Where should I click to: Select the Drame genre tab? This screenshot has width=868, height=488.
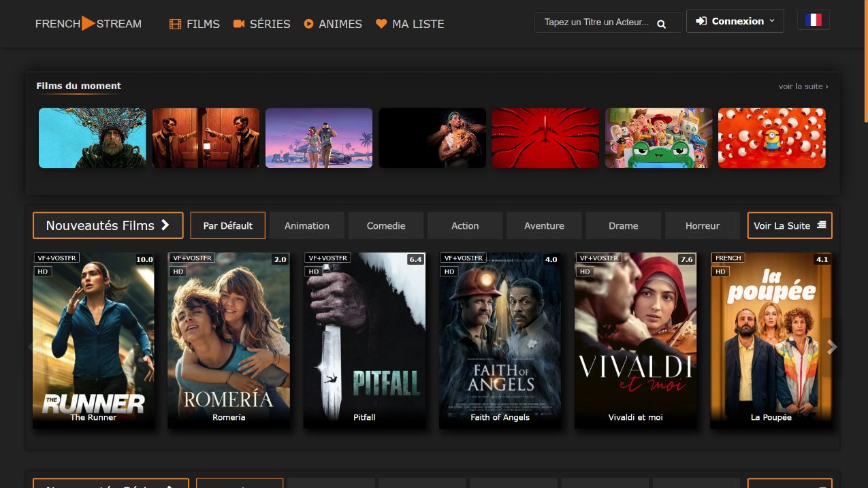tap(624, 225)
